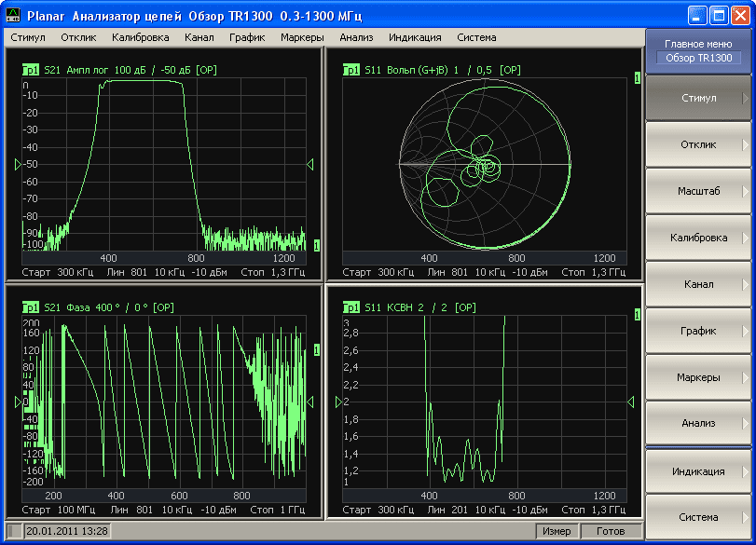The width and height of the screenshot is (756, 545).
Task: Toggle the Измер status bar indicator
Action: (557, 531)
